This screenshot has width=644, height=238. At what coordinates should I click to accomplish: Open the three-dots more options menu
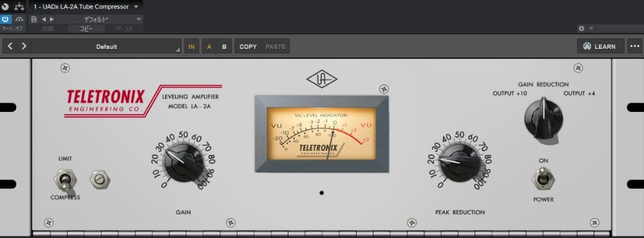point(634,46)
